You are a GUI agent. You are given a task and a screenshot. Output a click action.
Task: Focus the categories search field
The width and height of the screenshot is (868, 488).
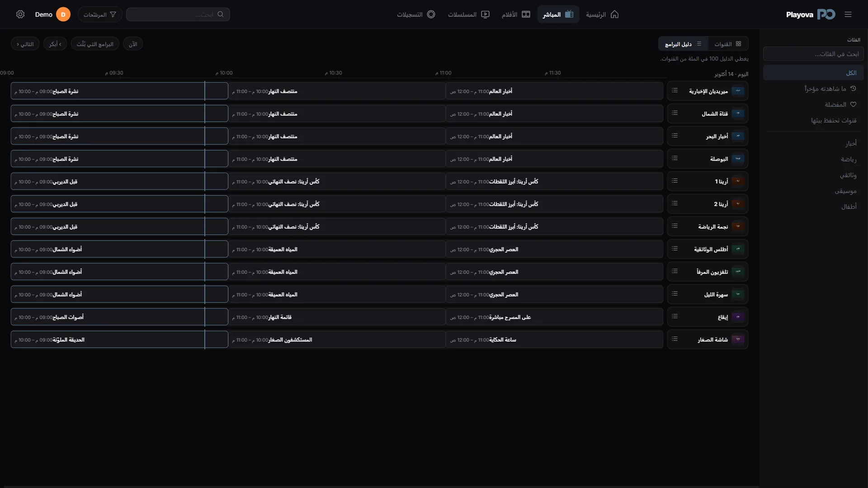(x=813, y=54)
